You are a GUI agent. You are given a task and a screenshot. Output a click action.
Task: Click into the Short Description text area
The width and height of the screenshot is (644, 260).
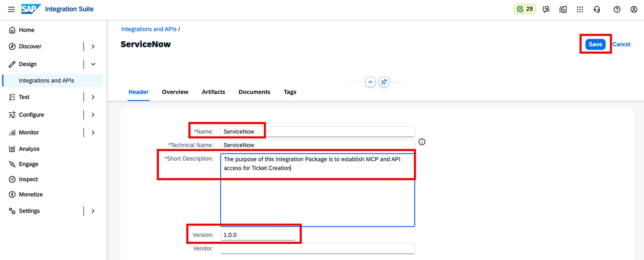coord(318,190)
